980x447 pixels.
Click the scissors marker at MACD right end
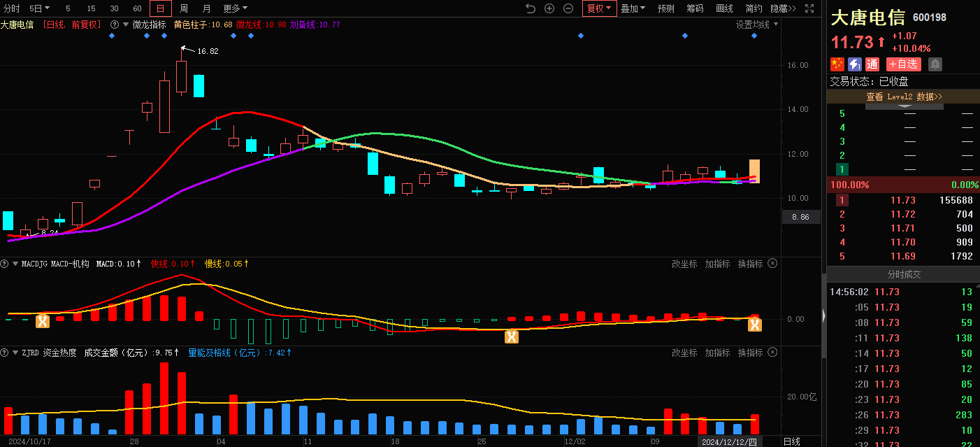click(x=755, y=325)
